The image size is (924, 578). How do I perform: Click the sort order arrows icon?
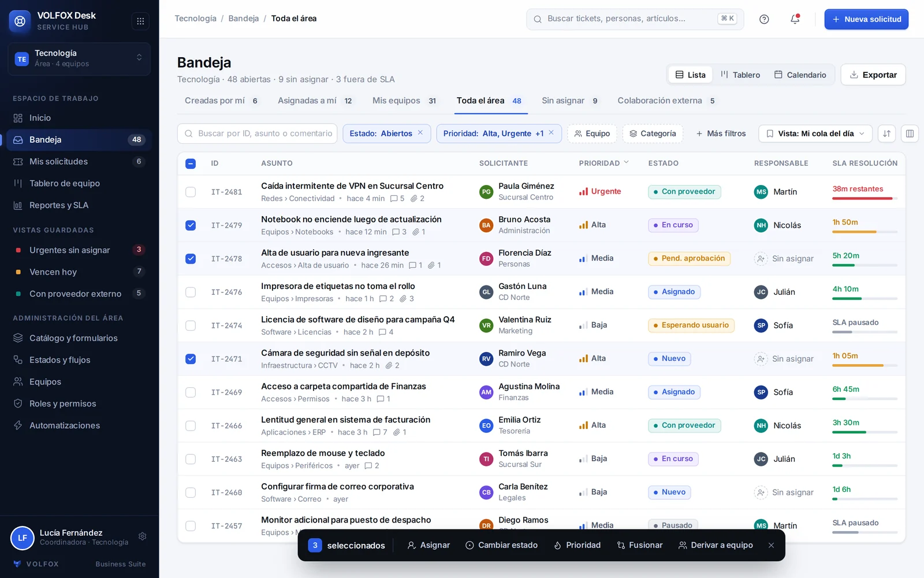pyautogui.click(x=886, y=134)
